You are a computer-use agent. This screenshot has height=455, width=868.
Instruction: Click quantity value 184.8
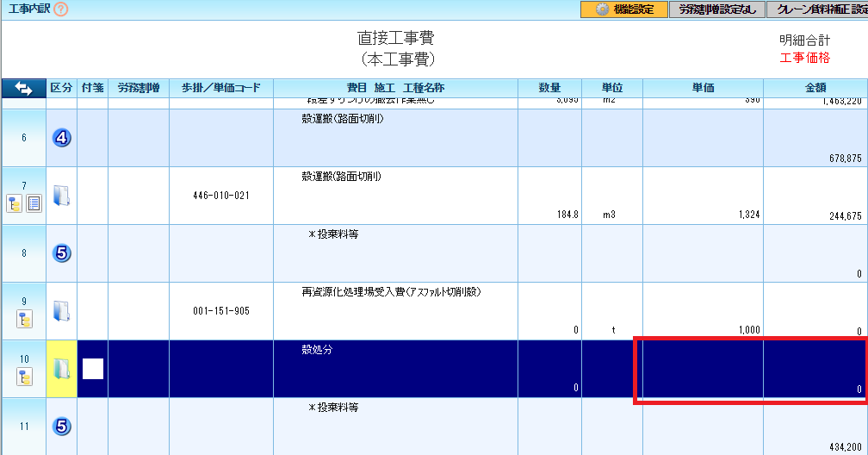pos(567,215)
